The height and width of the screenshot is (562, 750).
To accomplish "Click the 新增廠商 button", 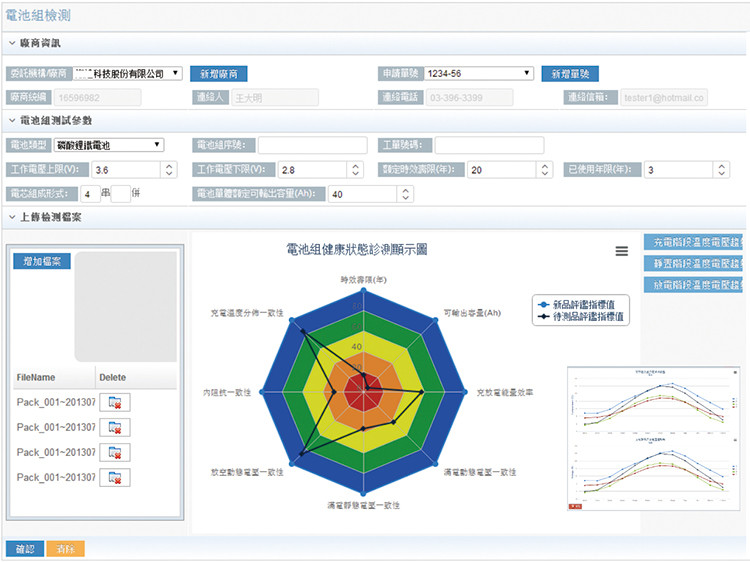I will [218, 74].
